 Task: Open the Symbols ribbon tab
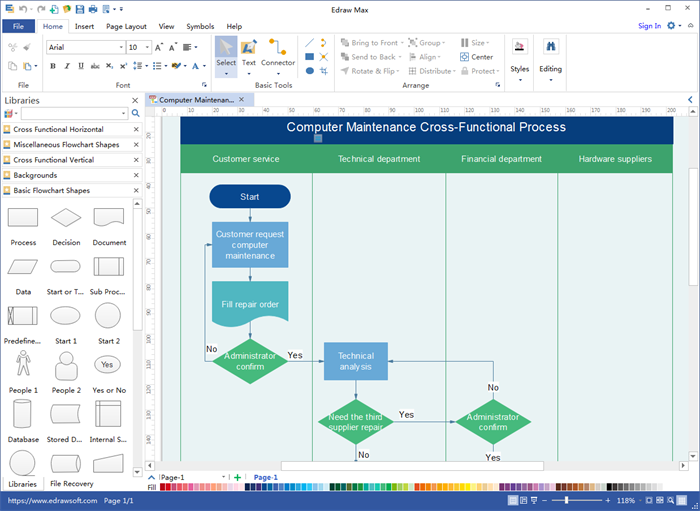click(200, 26)
